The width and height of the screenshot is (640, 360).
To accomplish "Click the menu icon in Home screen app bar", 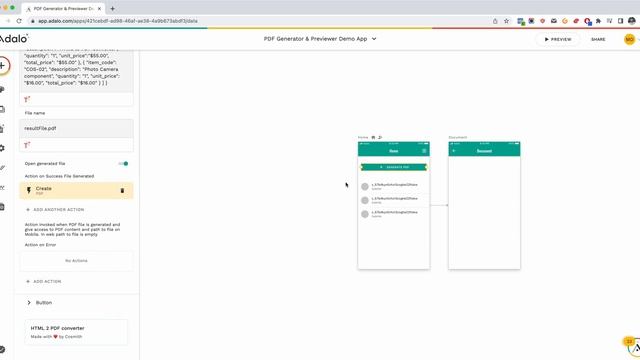I will (x=424, y=151).
